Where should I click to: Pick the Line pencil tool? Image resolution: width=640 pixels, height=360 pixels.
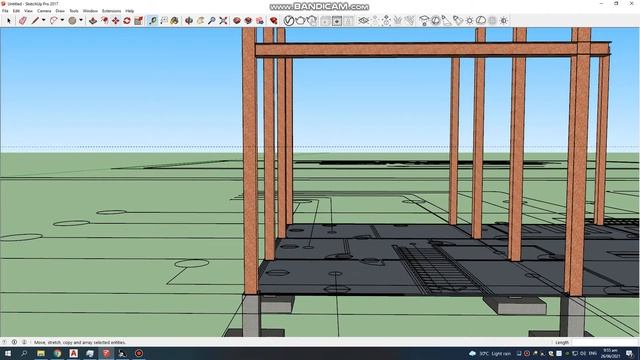[x=36, y=20]
